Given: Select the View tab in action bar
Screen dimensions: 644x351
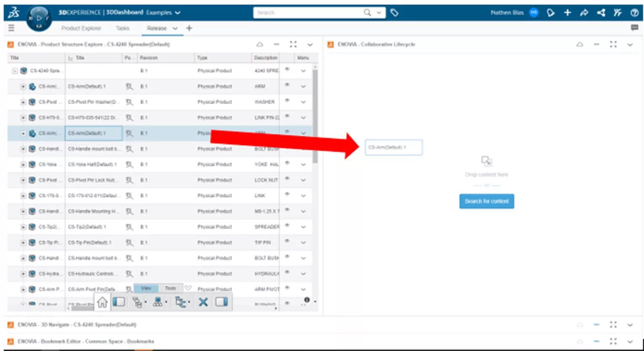Looking at the screenshot, I should (146, 288).
